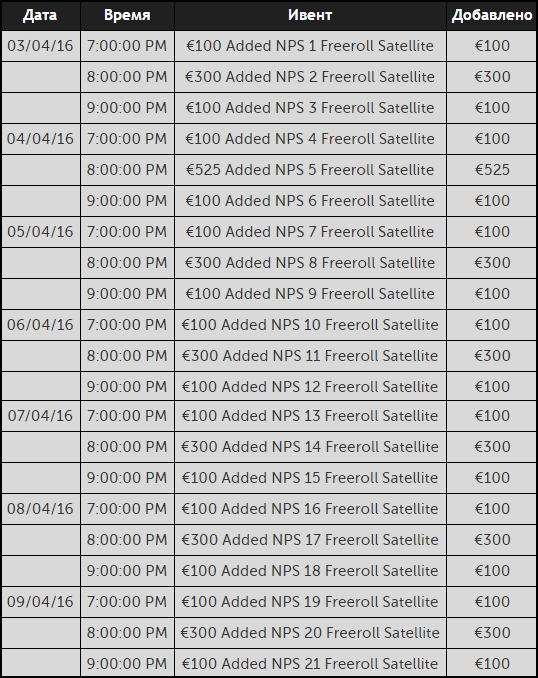Click the 07/04/16 date cell
The width and height of the screenshot is (538, 678).
40,416
